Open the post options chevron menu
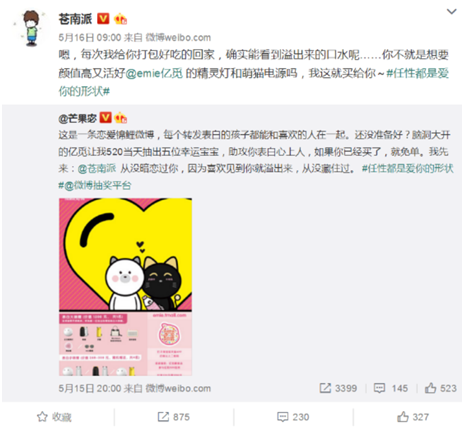The width and height of the screenshot is (464, 432). 451,12
